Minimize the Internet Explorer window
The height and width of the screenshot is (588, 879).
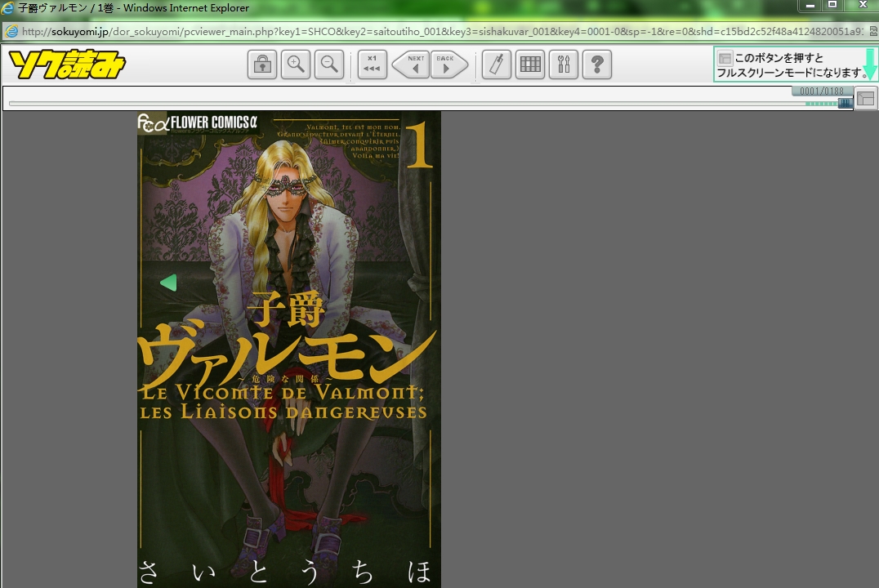click(x=810, y=5)
